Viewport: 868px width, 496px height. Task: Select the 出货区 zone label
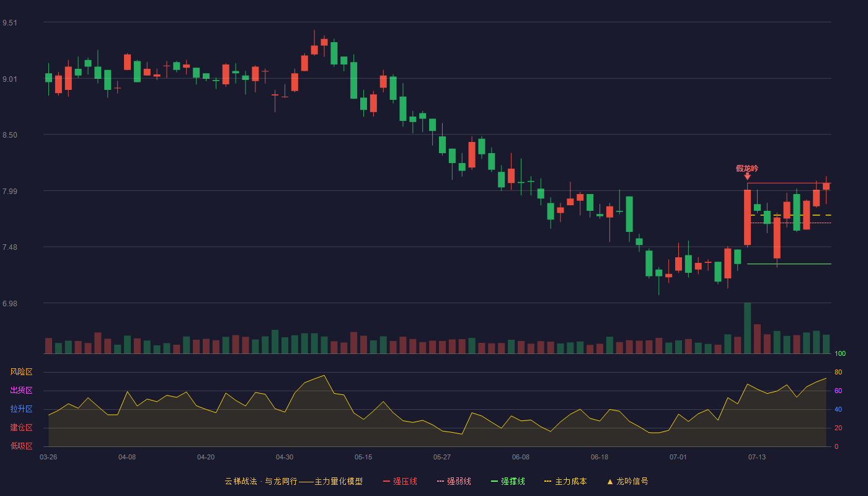(21, 391)
